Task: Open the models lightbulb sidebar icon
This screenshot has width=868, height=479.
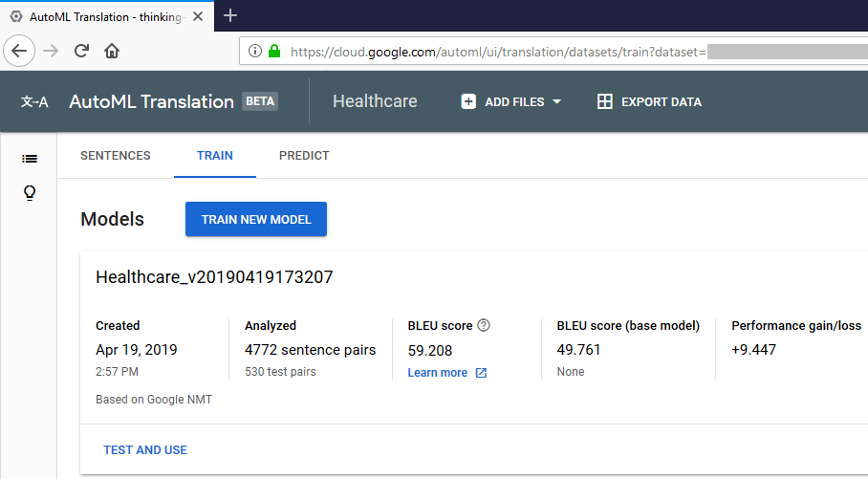Action: pyautogui.click(x=30, y=193)
